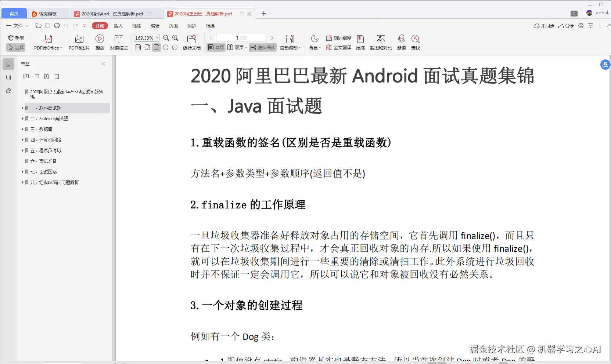
Task: Click the open file folder icon
Action: (38, 26)
